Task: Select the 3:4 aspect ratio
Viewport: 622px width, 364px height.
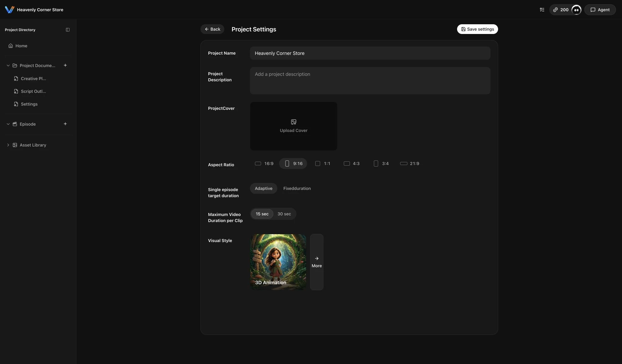Action: click(381, 163)
